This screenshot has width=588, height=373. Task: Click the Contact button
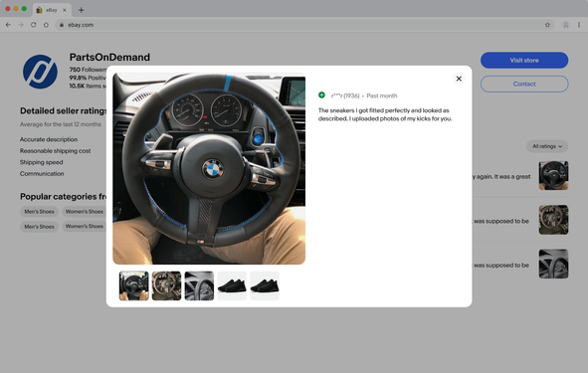524,84
